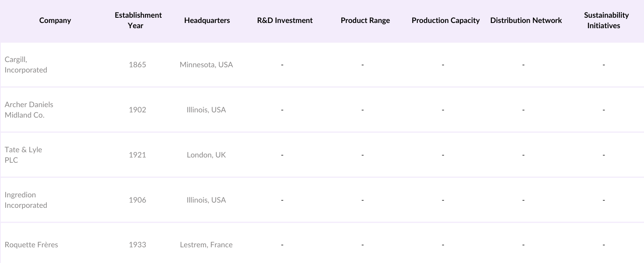Viewport: 644px width, 263px height.
Task: Select the Ingredion Incorporated company cell
Action: 26,200
